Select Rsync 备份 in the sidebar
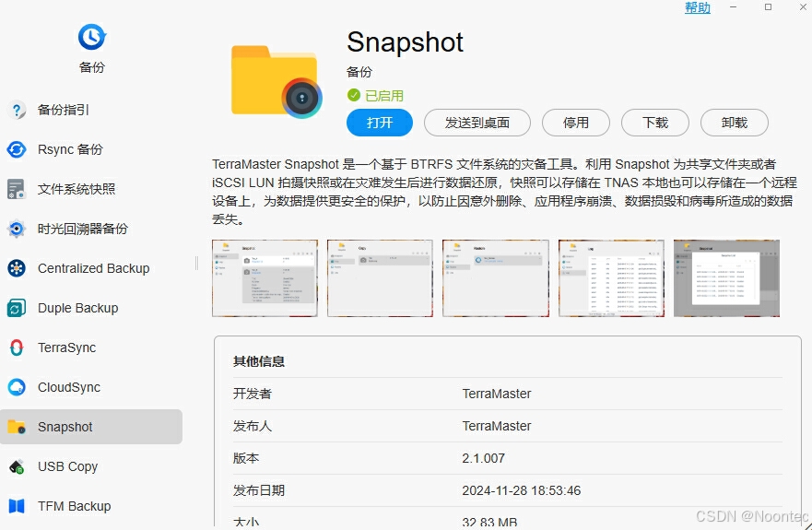 coord(91,149)
